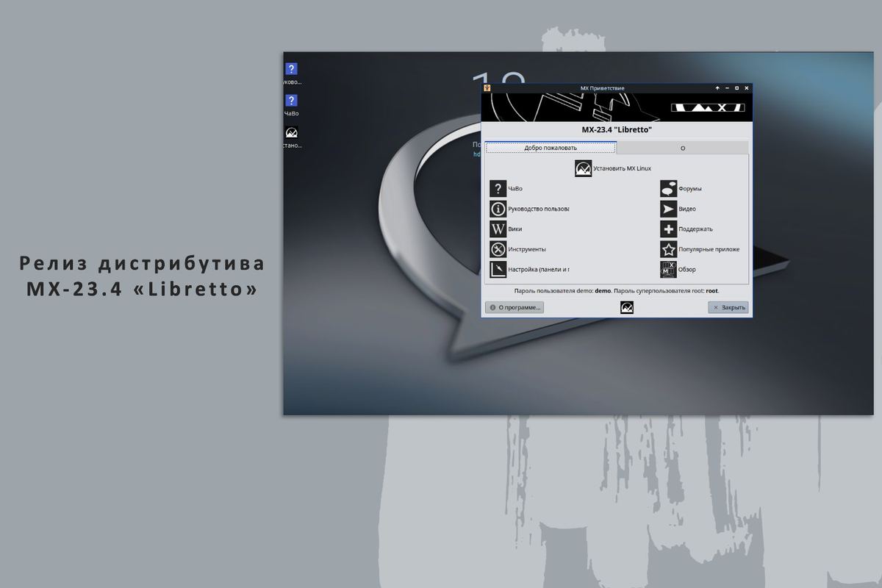
Task: Open Форумы speech bubble entry
Action: [x=681, y=189]
